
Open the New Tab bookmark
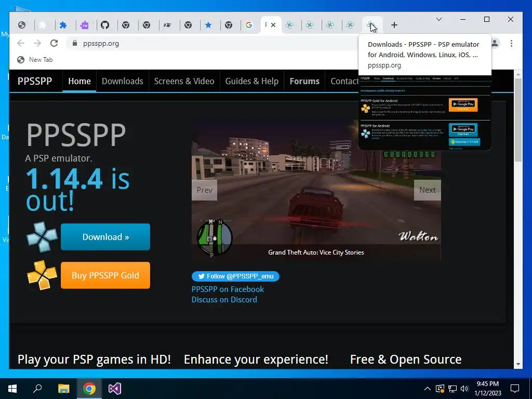35,60
